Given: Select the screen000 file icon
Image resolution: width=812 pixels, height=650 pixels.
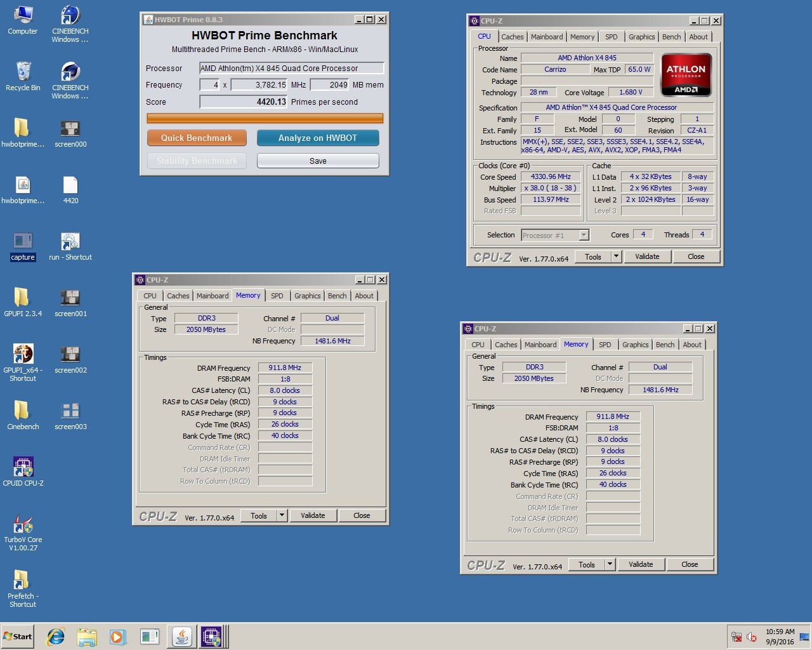Looking at the screenshot, I should click(70, 133).
